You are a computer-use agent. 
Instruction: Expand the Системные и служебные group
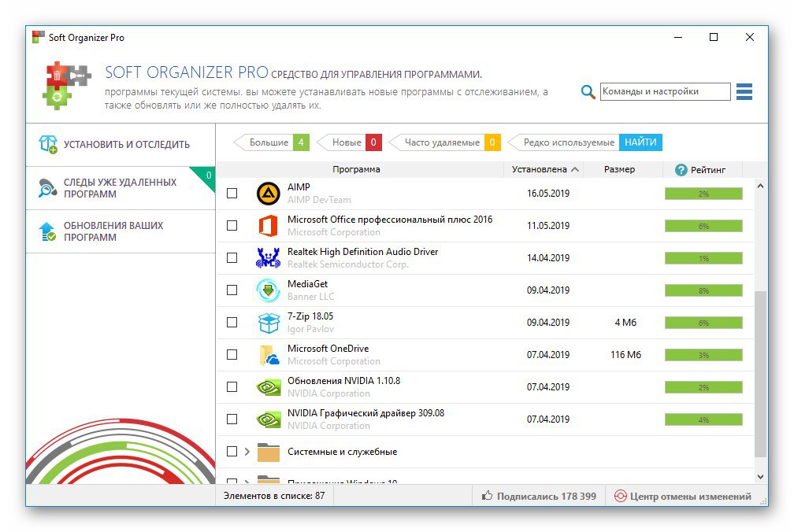(247, 452)
